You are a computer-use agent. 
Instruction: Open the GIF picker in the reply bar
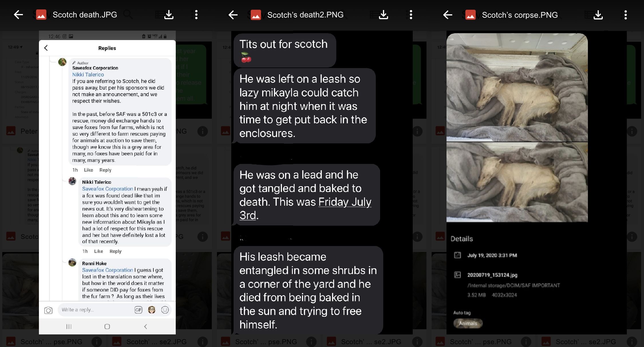pos(139,310)
